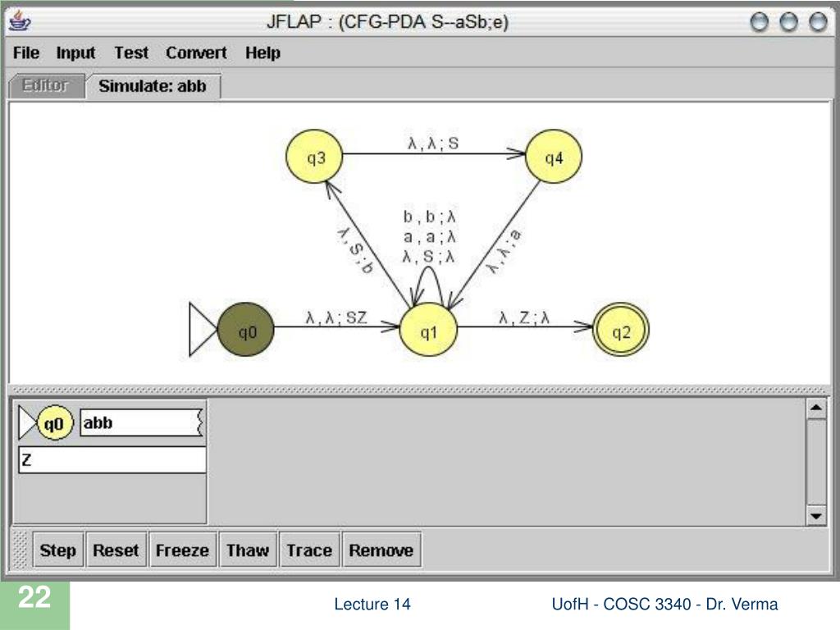Open the File menu
The height and width of the screenshot is (630, 840).
pos(26,53)
